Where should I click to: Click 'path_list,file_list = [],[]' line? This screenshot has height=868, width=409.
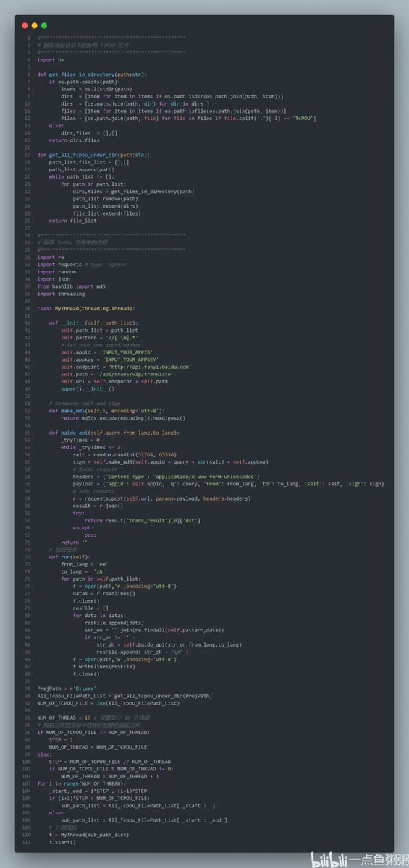click(89, 162)
